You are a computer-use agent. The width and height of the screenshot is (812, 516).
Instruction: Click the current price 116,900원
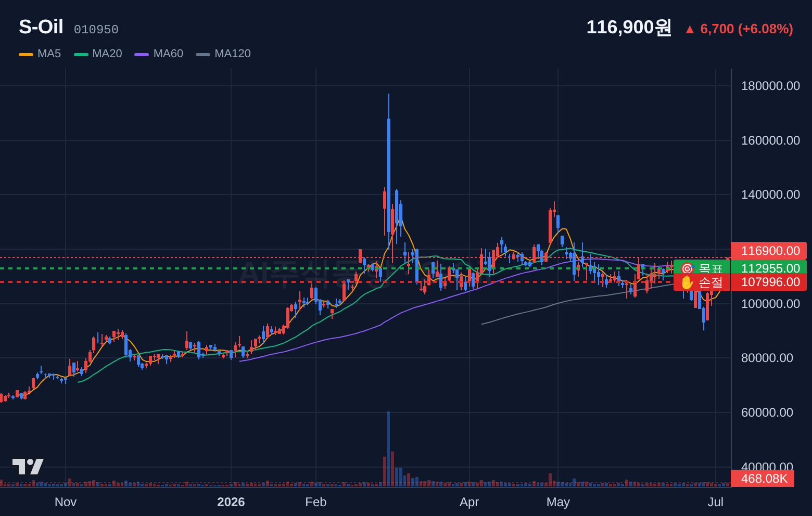coord(629,27)
